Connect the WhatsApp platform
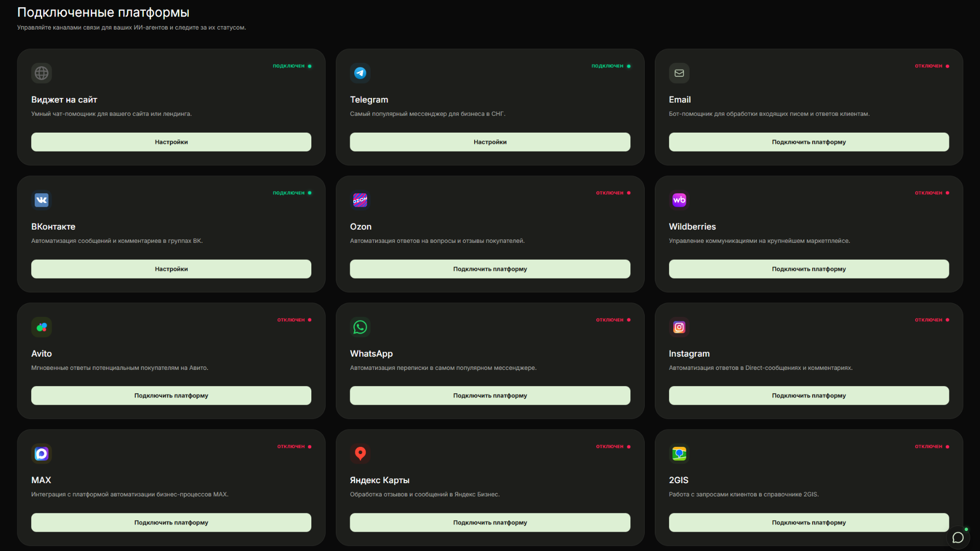The width and height of the screenshot is (980, 551). click(x=489, y=395)
